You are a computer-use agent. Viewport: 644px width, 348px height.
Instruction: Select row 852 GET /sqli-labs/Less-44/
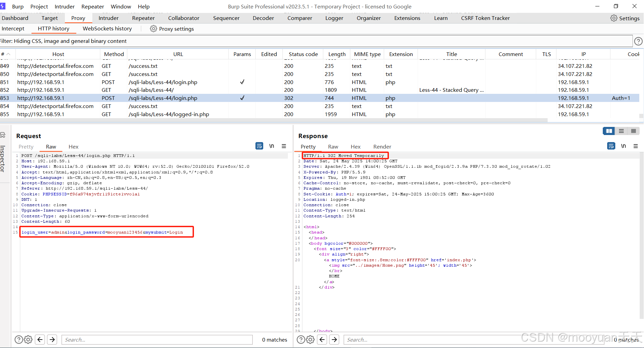[x=320, y=90]
